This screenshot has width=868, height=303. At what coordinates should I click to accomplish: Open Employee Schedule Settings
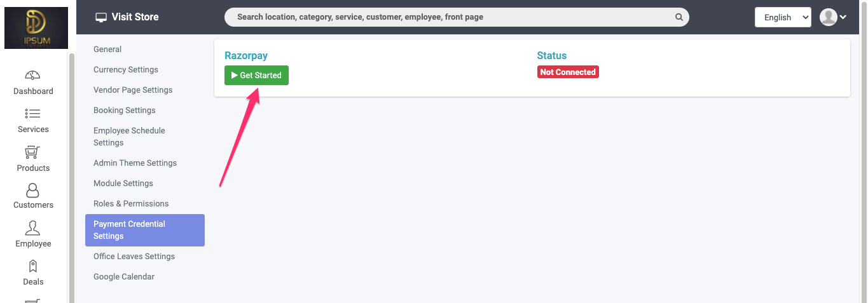129,137
